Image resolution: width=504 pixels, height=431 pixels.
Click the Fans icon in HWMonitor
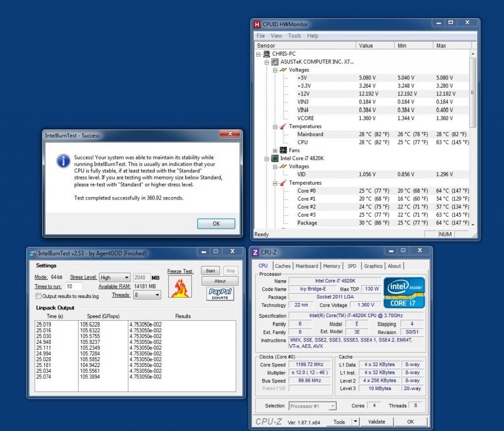pyautogui.click(x=283, y=150)
